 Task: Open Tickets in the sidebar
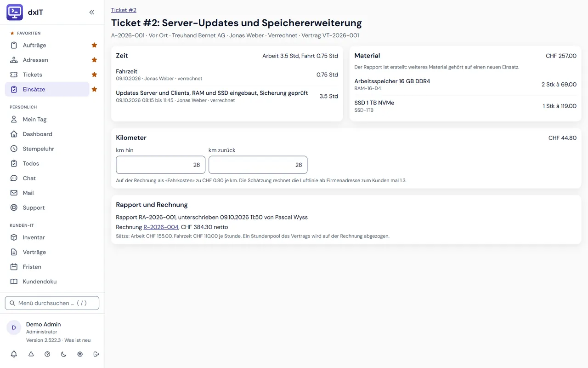pos(47,75)
